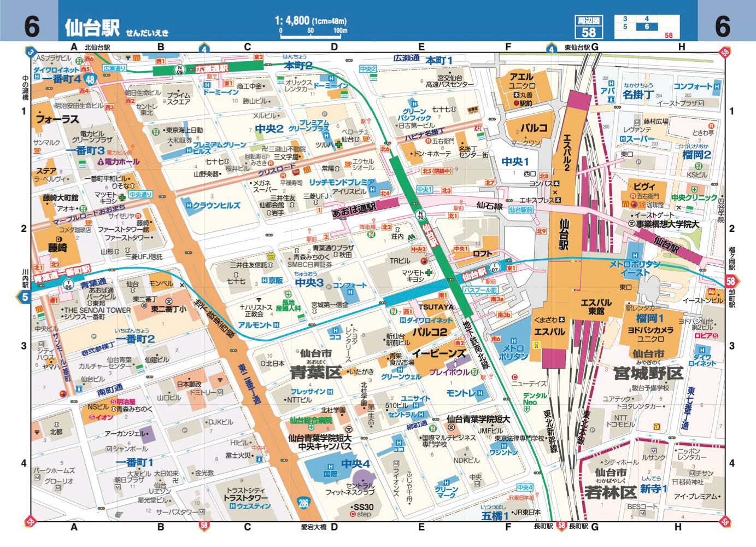This screenshot has width=756, height=547.
Task: Click the パルコ2 building
Action: [x=430, y=331]
